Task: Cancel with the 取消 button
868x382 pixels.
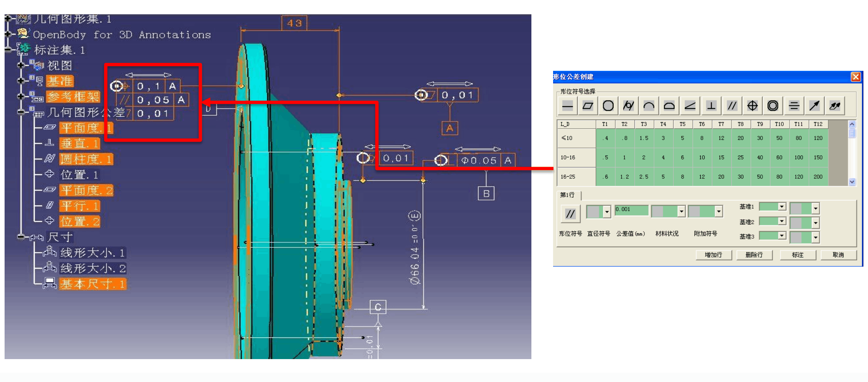Action: coord(838,255)
